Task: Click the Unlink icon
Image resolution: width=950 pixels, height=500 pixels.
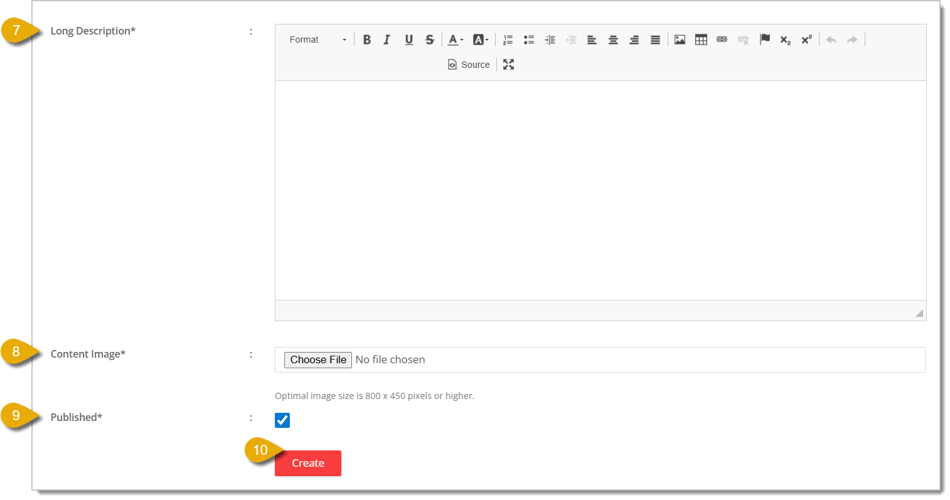Action: [743, 40]
